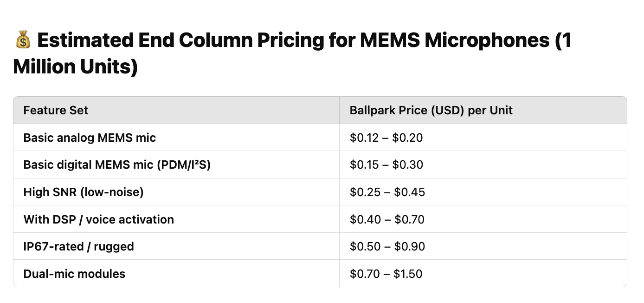Click the words 'Million Units)' in the heading
The height and width of the screenshot is (303, 644).
(x=76, y=67)
